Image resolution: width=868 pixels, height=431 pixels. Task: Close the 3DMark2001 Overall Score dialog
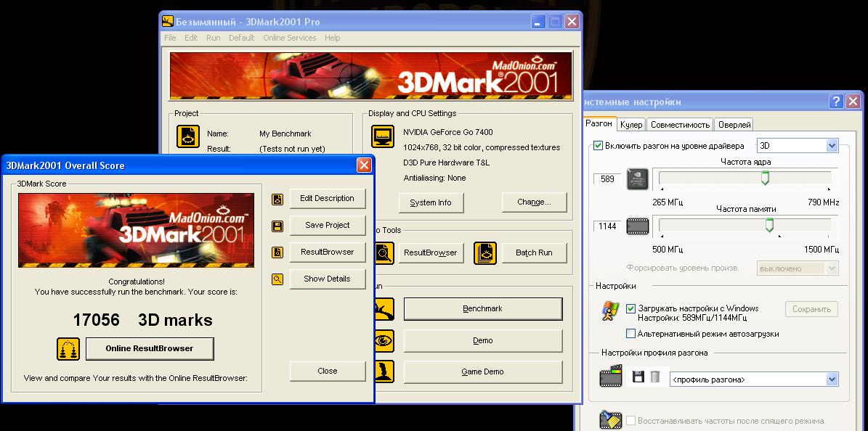364,165
